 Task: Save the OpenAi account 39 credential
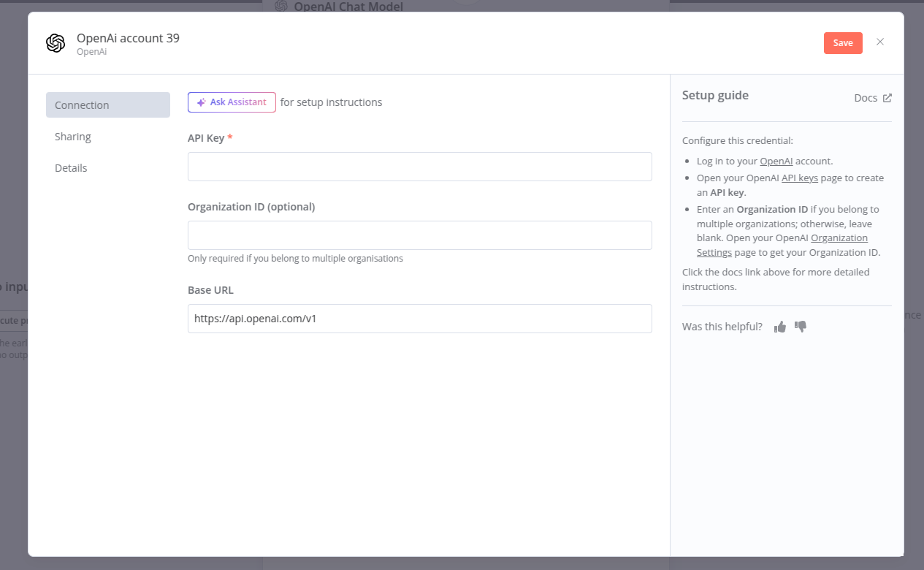842,42
